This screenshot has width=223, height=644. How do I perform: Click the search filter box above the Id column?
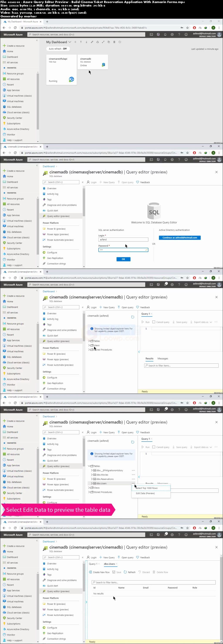154,582
